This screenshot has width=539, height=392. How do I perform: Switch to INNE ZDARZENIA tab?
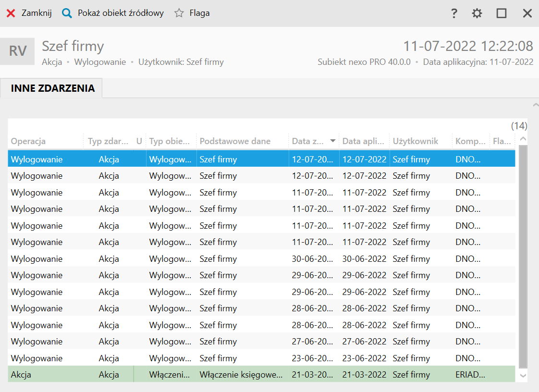click(x=53, y=88)
